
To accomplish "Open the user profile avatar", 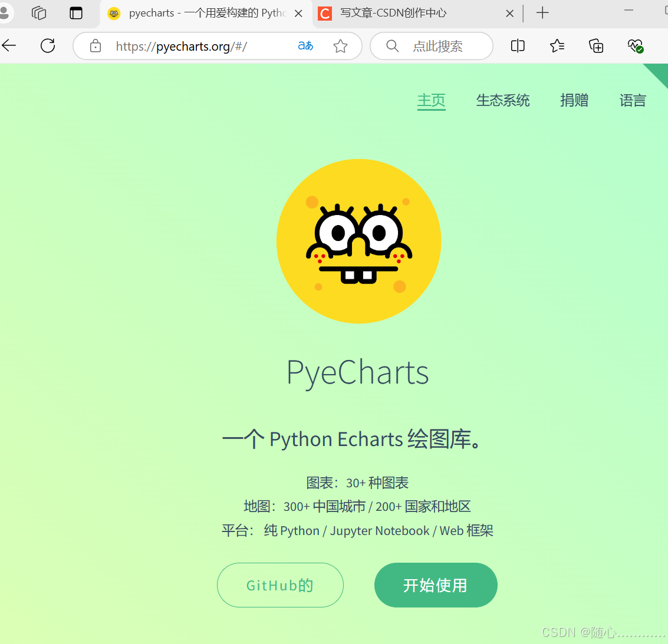I will pyautogui.click(x=5, y=12).
